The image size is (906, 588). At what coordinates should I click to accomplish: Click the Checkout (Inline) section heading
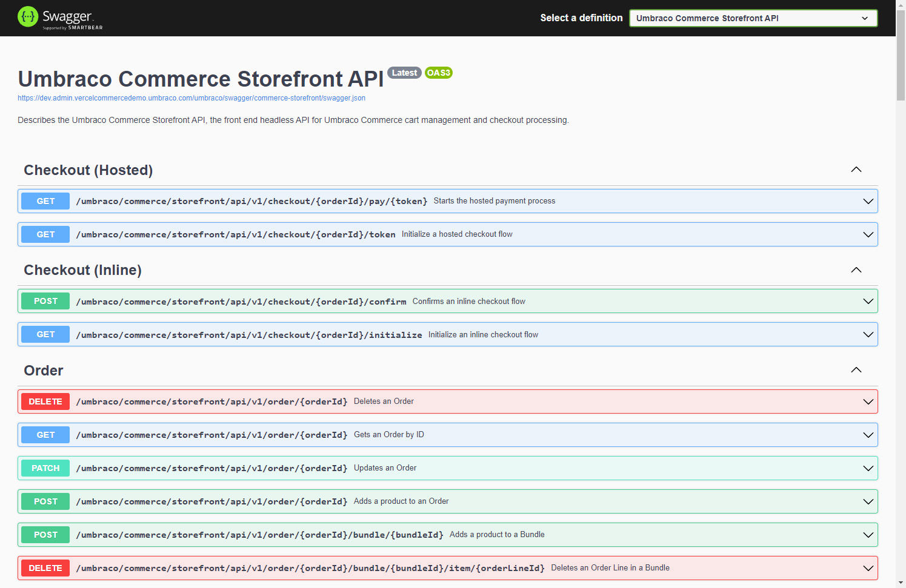[x=82, y=270]
